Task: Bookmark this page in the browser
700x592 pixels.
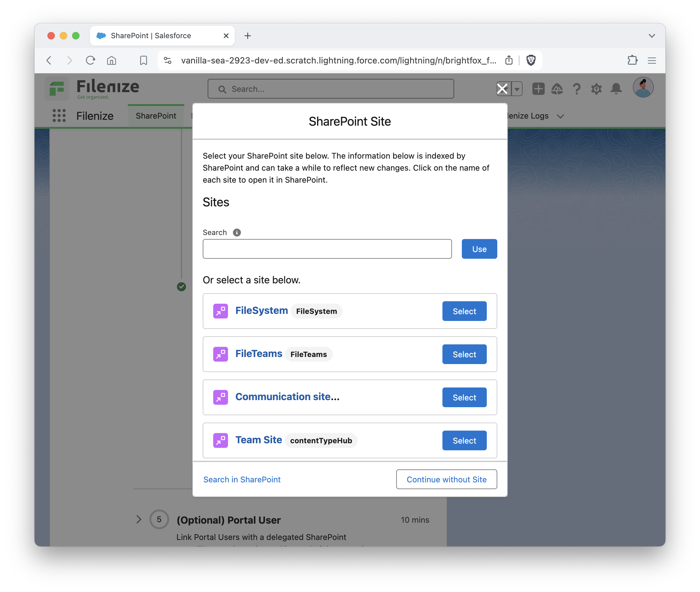Action: pos(143,60)
